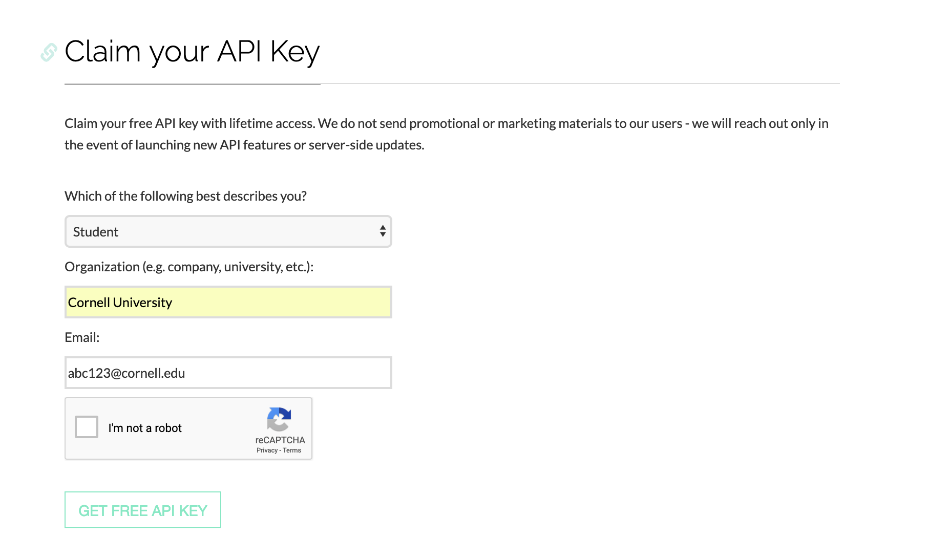Click the "the event of launching new API features" line
Screen dimensions: 928x560
point(244,145)
